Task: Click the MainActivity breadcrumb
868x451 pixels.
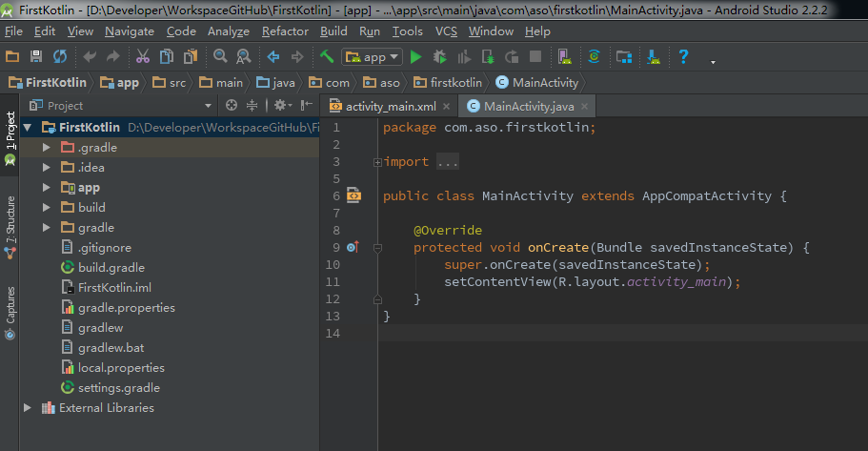Action: 537,83
